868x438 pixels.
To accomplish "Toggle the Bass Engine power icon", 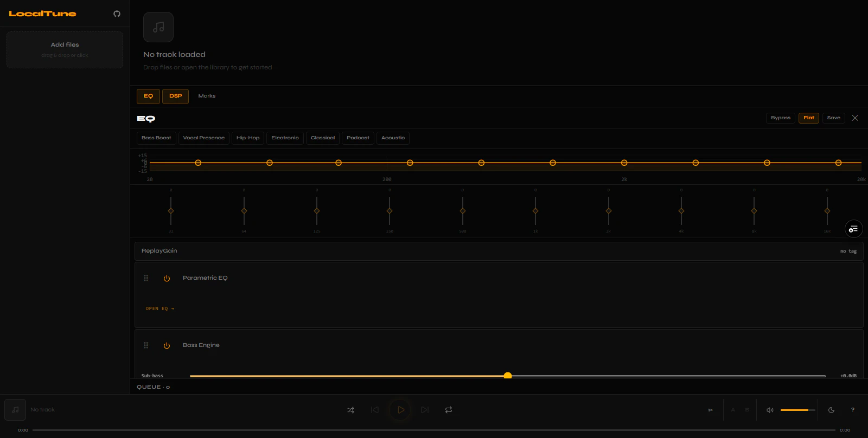I will click(x=167, y=345).
